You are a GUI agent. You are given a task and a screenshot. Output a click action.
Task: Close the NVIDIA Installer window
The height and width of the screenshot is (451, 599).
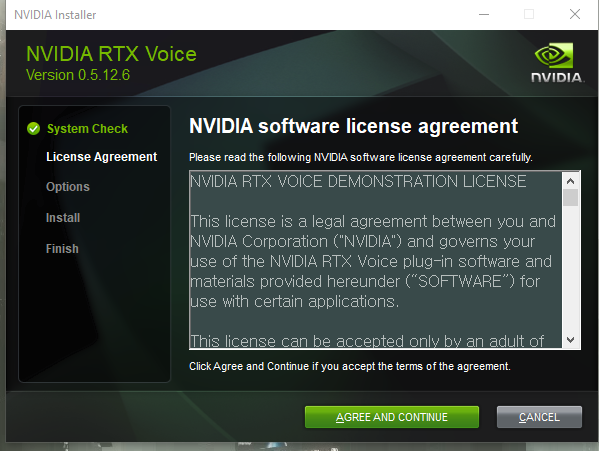(x=575, y=15)
